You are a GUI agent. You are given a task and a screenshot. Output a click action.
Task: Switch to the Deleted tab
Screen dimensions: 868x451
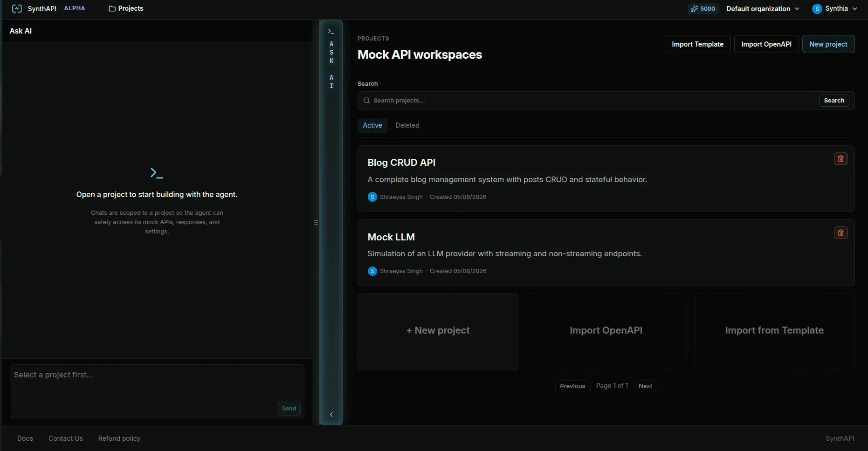[x=407, y=125]
